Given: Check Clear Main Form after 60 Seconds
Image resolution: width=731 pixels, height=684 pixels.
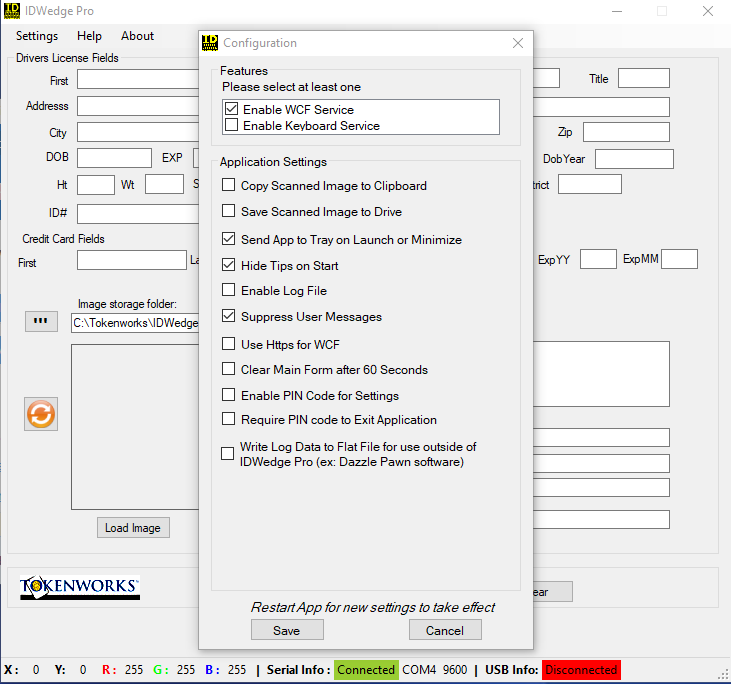Looking at the screenshot, I should [228, 369].
